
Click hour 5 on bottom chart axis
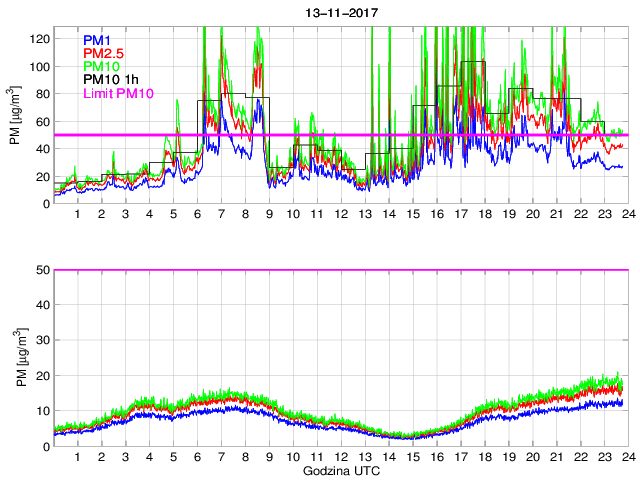(x=173, y=456)
